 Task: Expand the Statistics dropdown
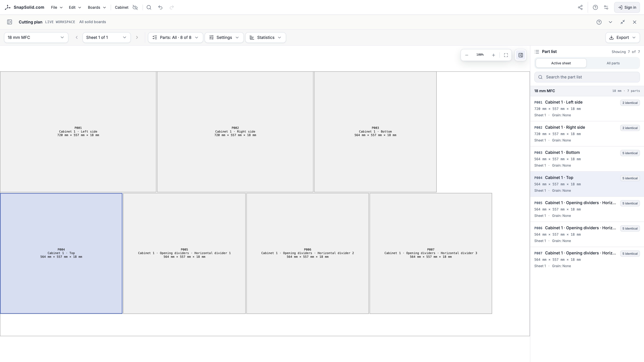[265, 38]
